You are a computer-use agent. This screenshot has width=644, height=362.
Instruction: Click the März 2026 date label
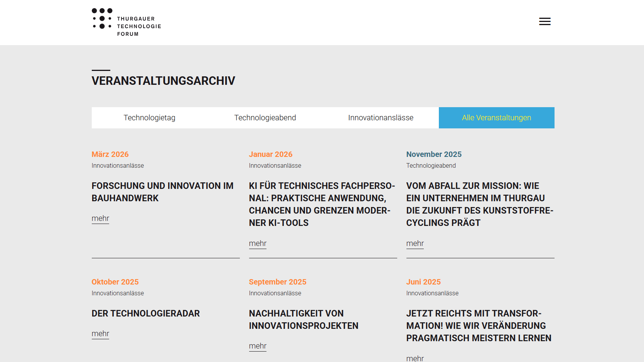click(110, 154)
